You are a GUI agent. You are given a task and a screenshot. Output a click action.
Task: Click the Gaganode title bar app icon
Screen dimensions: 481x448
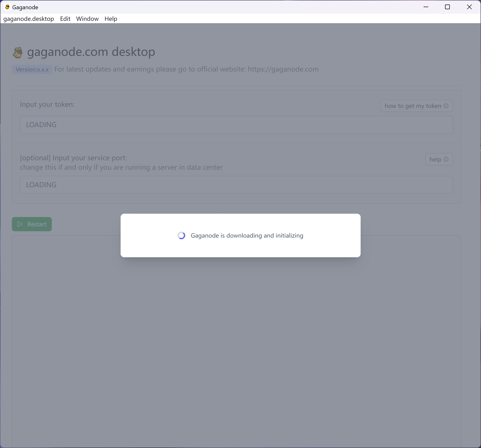(x=7, y=7)
